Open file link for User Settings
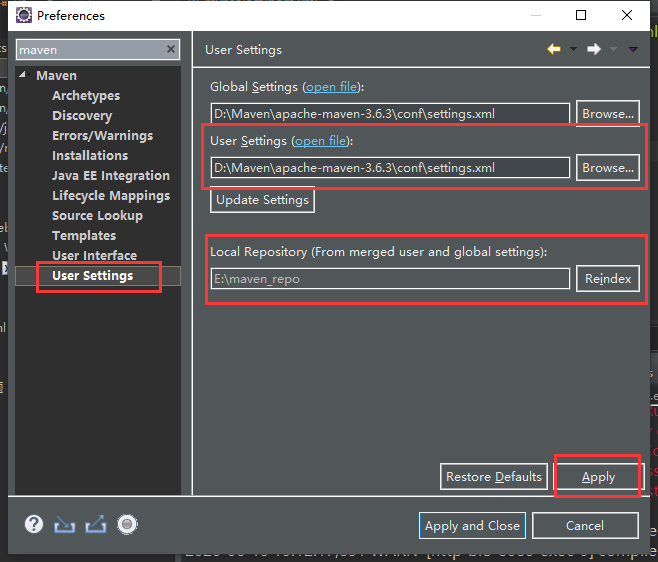 click(x=321, y=141)
